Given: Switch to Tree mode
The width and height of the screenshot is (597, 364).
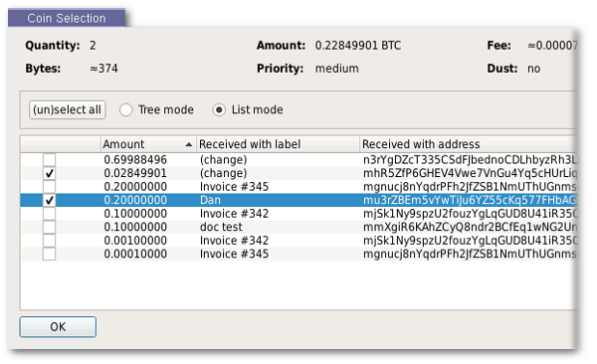Looking at the screenshot, I should (x=126, y=110).
